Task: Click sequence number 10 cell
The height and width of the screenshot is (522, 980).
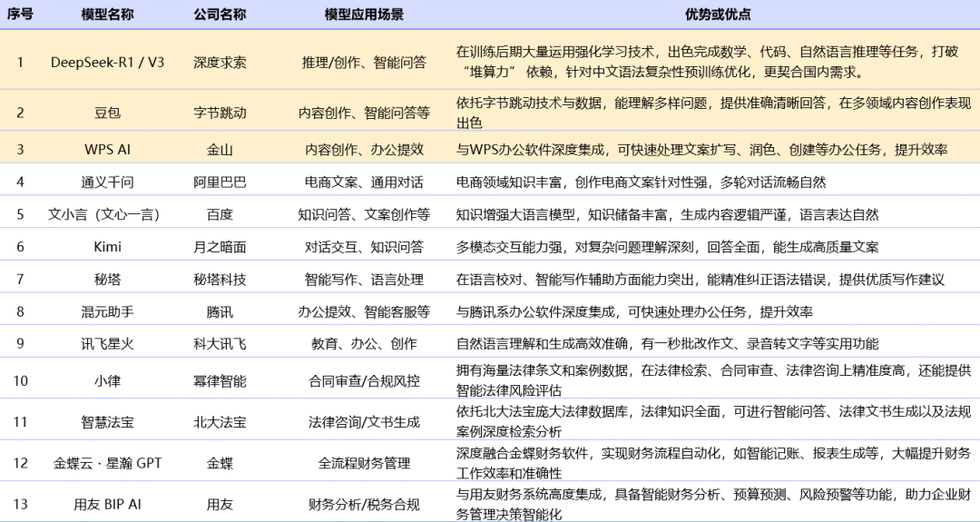Action: point(20,380)
